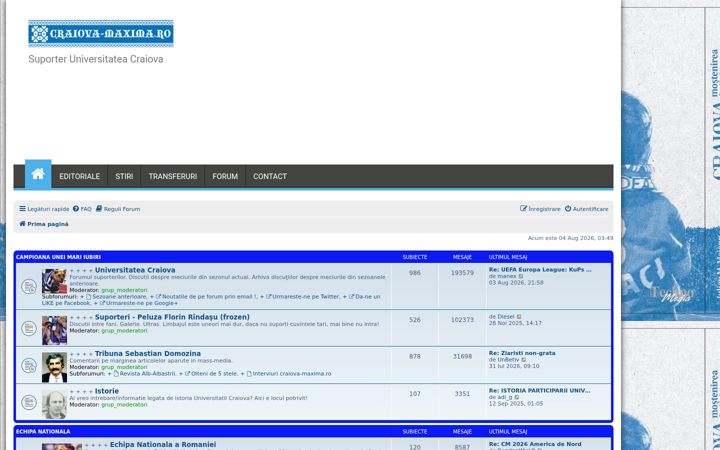Screen dimensions: 720x450
Task: Open last post Re: Ziaristi non-grata
Action: click(522, 353)
